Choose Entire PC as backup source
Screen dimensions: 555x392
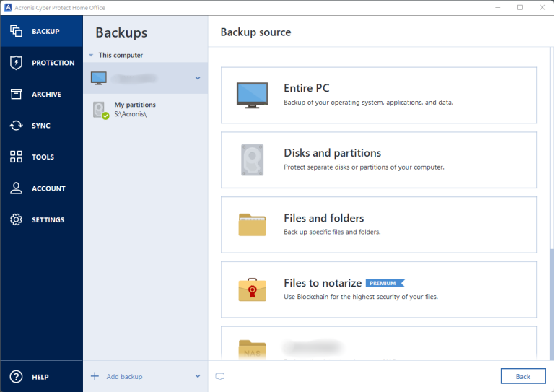tap(379, 95)
